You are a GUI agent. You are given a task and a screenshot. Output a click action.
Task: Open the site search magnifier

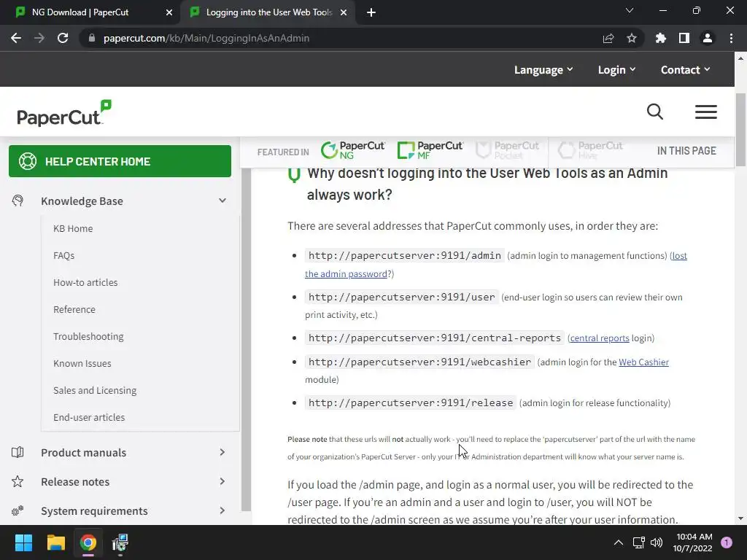(655, 112)
